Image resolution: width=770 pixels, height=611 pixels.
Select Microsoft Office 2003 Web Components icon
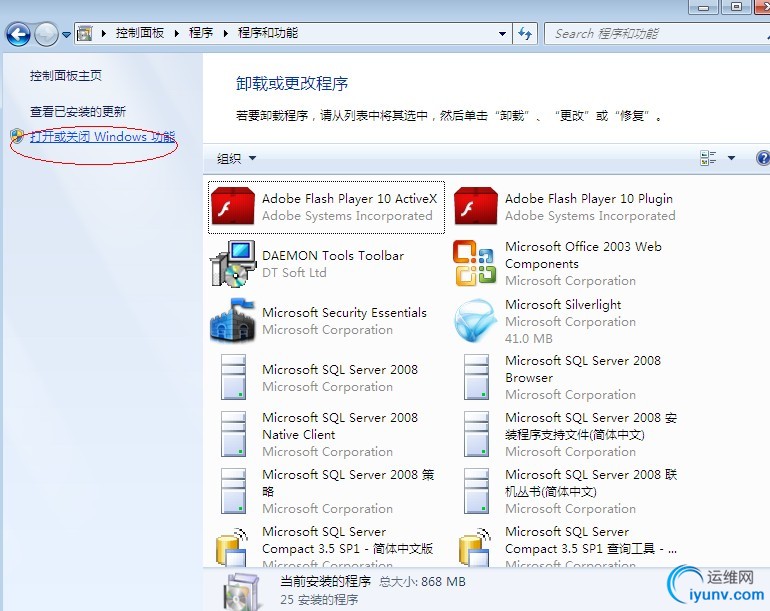474,263
